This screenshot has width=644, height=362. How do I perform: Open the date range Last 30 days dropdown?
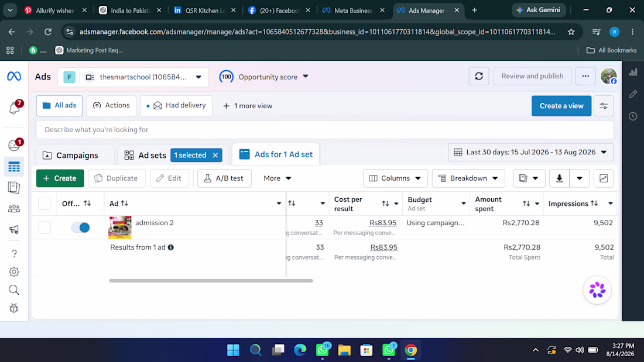click(530, 152)
